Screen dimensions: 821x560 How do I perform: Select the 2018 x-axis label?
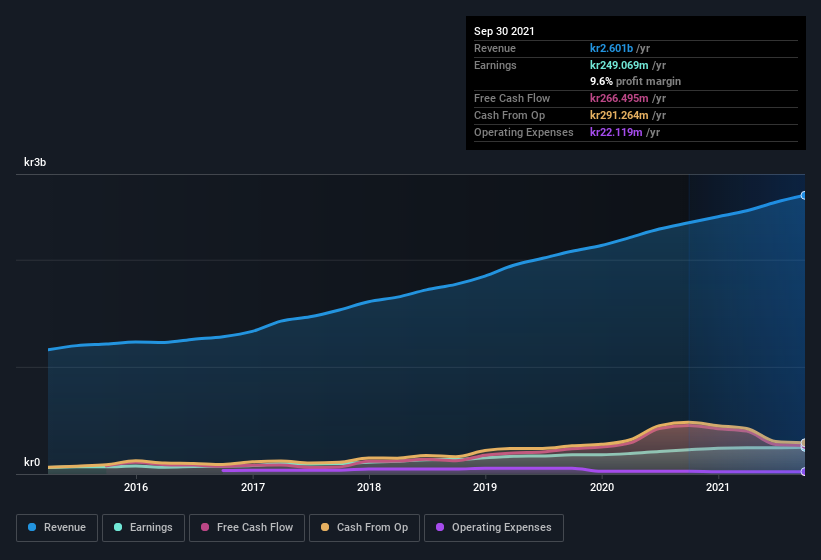[369, 487]
